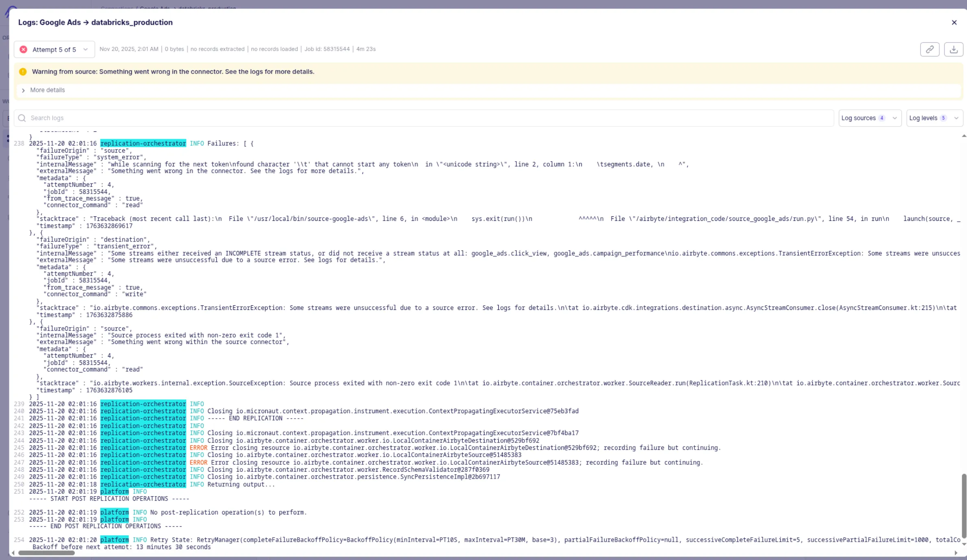Click the highlighted platform tag on line 254
Screen dimensions: 967x560
pyautogui.click(x=114, y=539)
